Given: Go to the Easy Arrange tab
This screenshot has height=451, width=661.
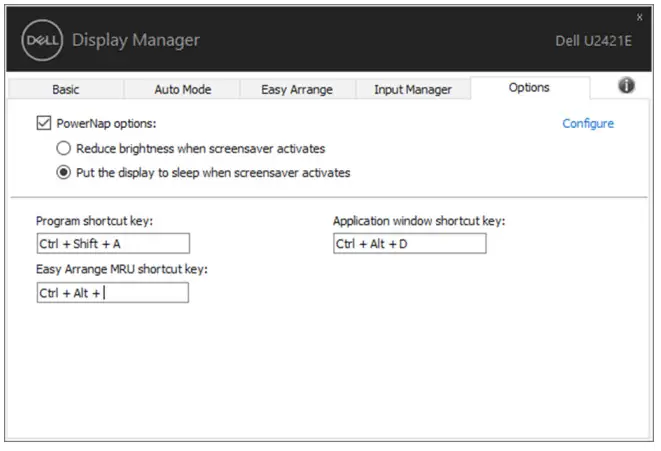Looking at the screenshot, I should [x=297, y=89].
